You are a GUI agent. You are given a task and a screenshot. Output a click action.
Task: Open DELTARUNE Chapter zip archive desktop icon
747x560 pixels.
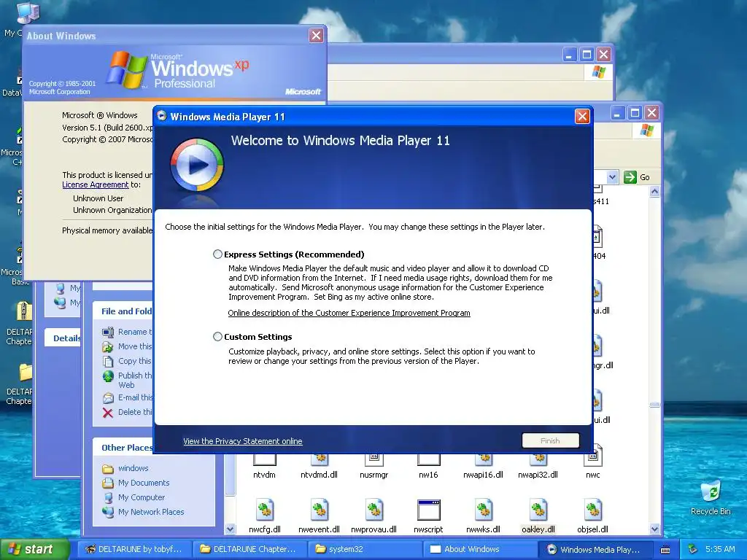[24, 311]
